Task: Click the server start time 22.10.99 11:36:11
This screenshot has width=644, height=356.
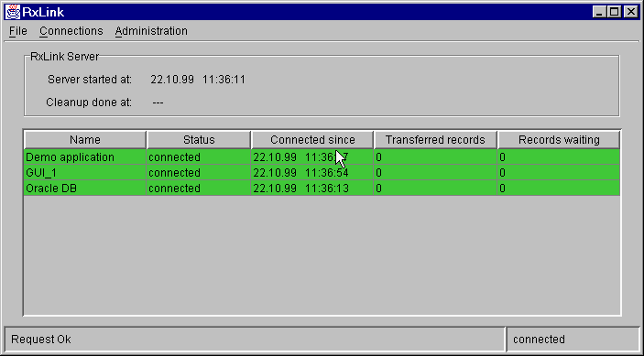Action: pos(198,80)
